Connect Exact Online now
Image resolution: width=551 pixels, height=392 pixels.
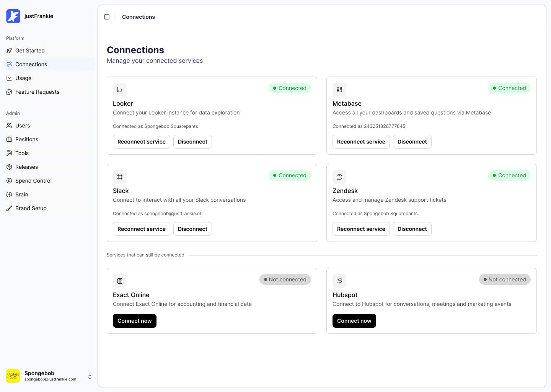point(135,321)
